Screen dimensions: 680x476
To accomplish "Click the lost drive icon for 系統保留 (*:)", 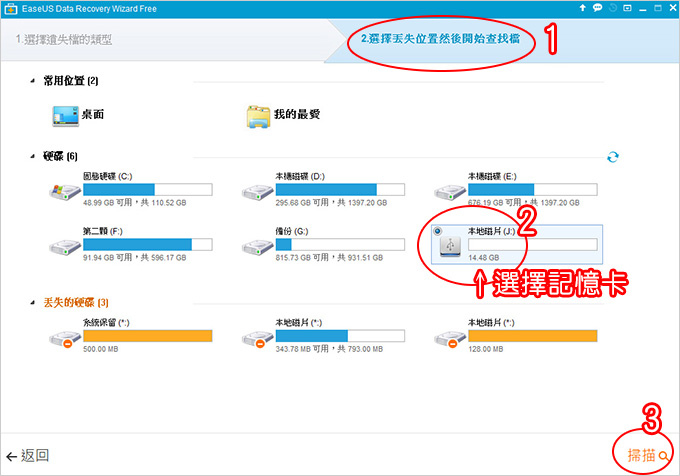I will click(x=65, y=339).
